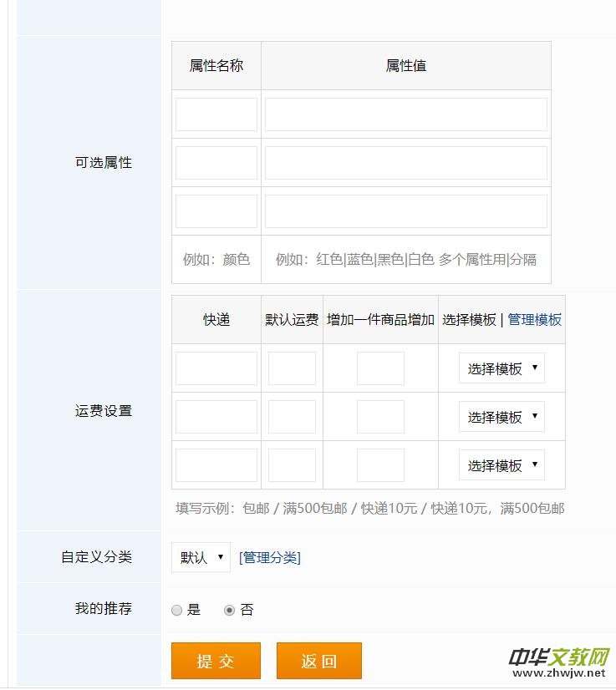Focus second row 属性名称 input field
This screenshot has height=690, width=616.
coord(216,163)
